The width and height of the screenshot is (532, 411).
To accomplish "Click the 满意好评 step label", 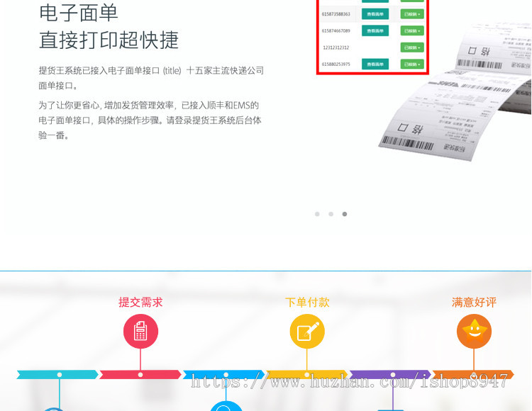I will 474,302.
